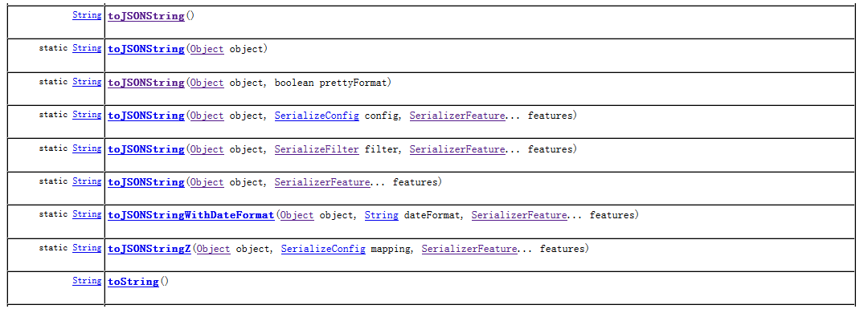
Task: Open toJSONString method taking SerializeFilter filter
Action: [146, 149]
